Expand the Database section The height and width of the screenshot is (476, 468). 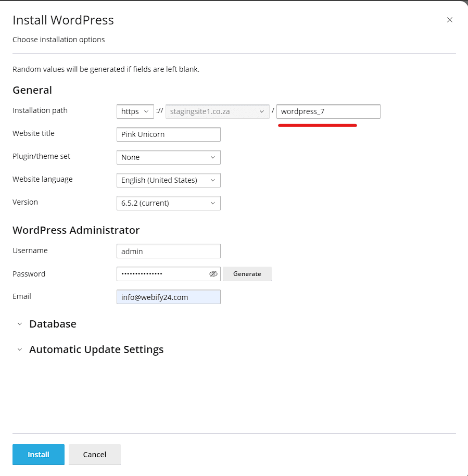[x=46, y=324]
